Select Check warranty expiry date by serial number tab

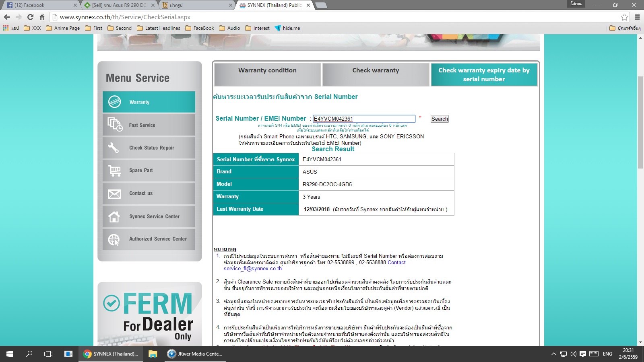coord(484,74)
